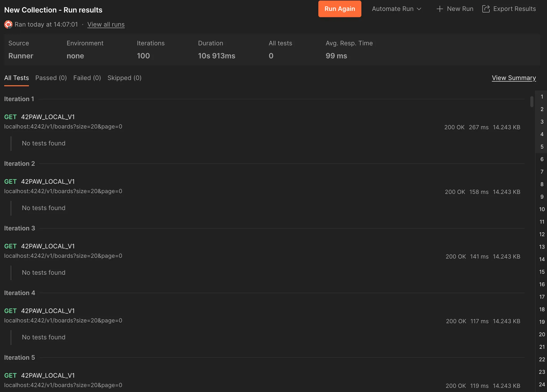547x392 pixels.
Task: Switch to the Failed (0) tab
Action: click(x=87, y=78)
